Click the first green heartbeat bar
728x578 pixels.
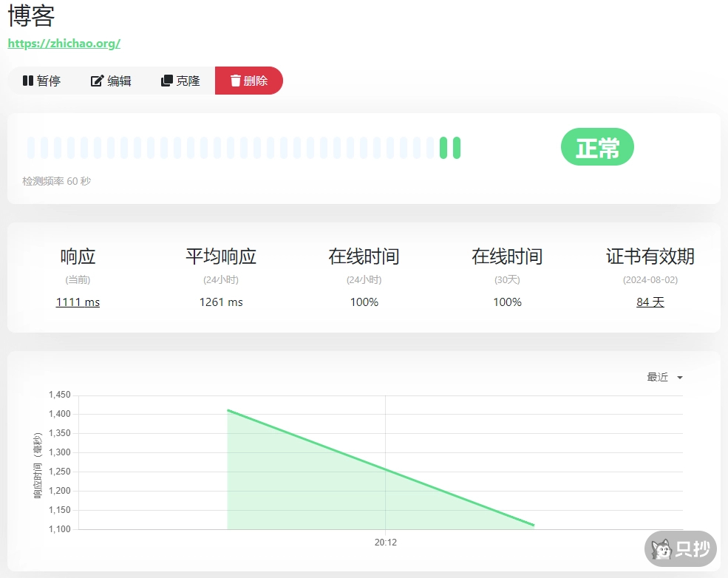443,148
